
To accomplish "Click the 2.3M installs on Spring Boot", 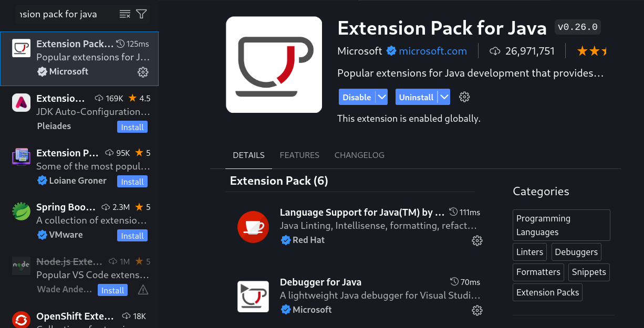I will click(121, 207).
